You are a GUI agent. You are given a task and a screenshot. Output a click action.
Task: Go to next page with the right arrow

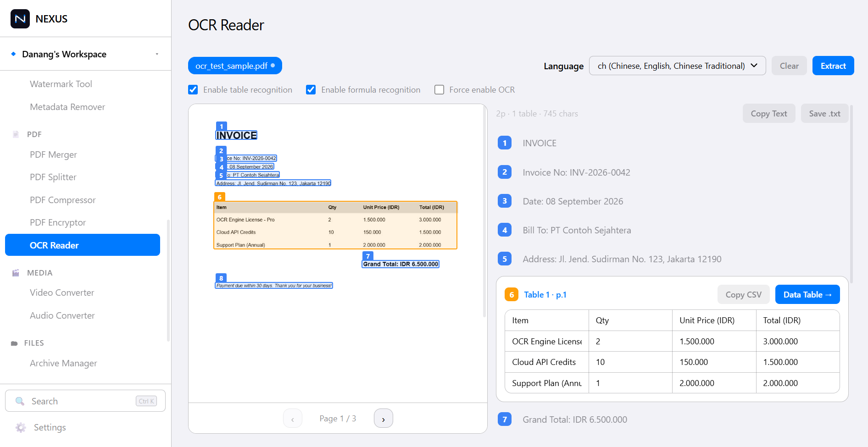(x=384, y=418)
